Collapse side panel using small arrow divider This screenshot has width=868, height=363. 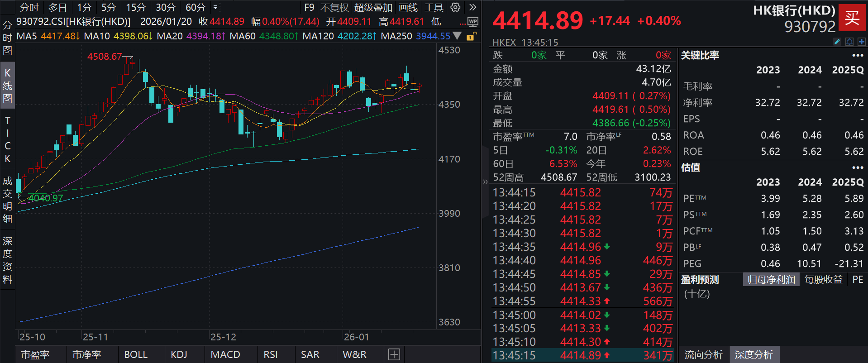(485, 182)
